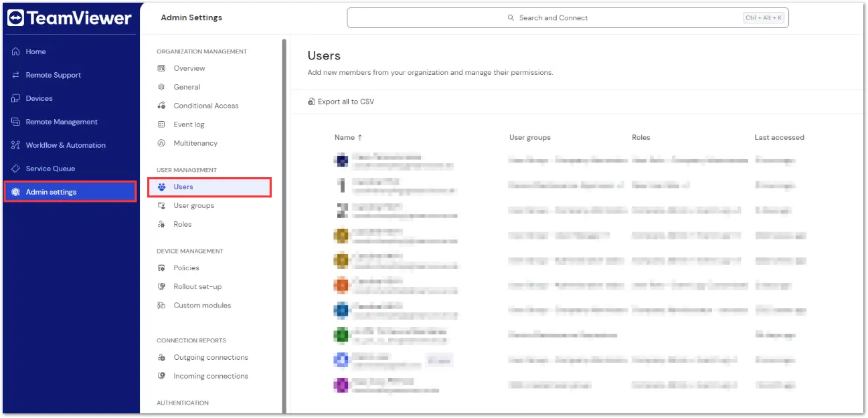Image resolution: width=868 pixels, height=418 pixels.
Task: Focus the Search and Connect field
Action: tap(568, 18)
